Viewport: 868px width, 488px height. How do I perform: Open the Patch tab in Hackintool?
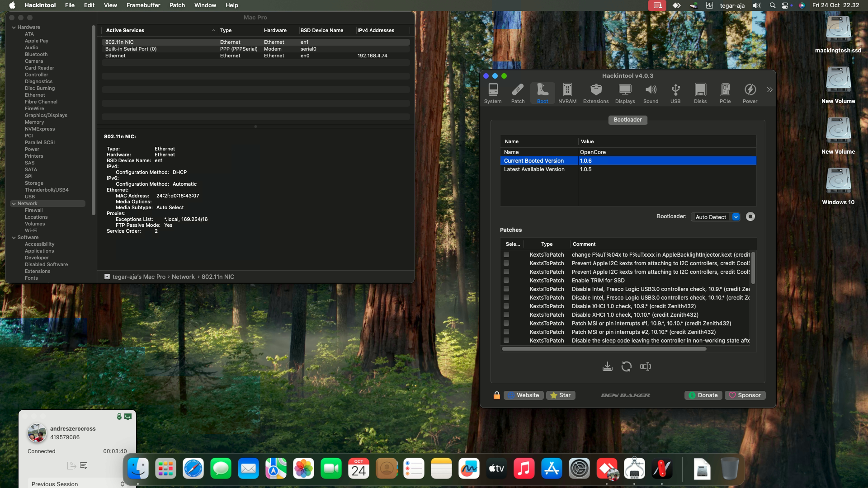518,94
